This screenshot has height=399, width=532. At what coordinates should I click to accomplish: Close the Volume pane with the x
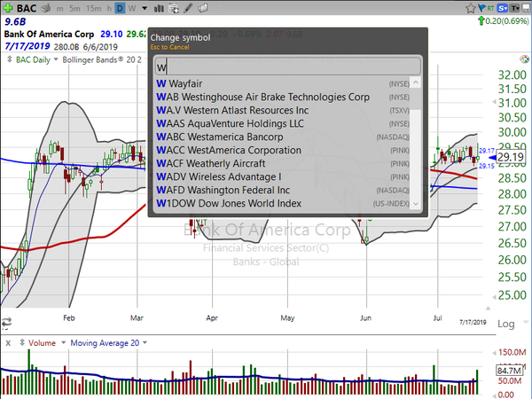[x=8, y=341]
